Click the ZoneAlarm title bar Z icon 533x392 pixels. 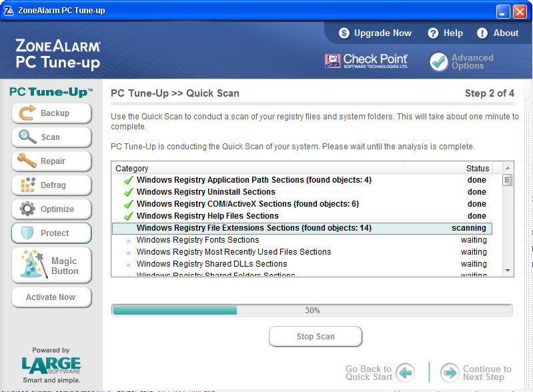tap(9, 11)
